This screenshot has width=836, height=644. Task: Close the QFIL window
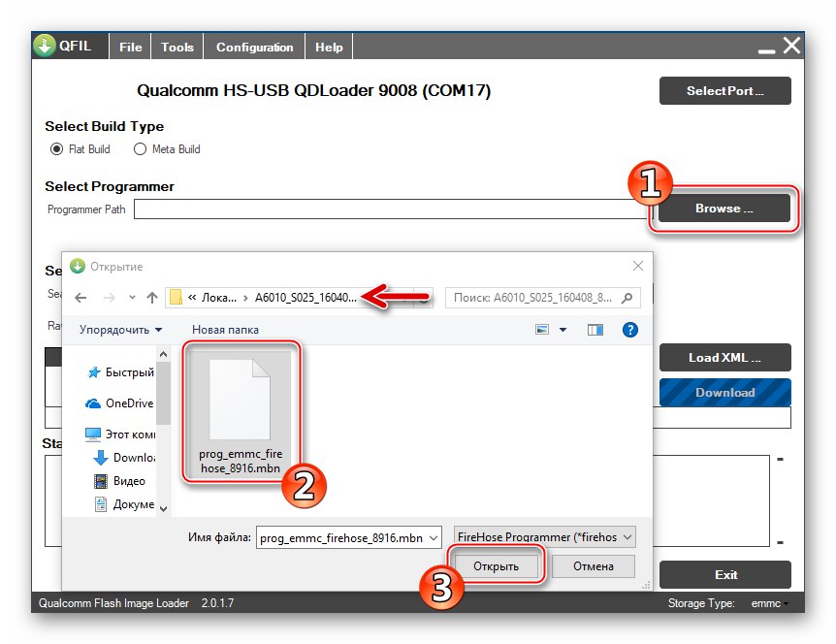[791, 46]
